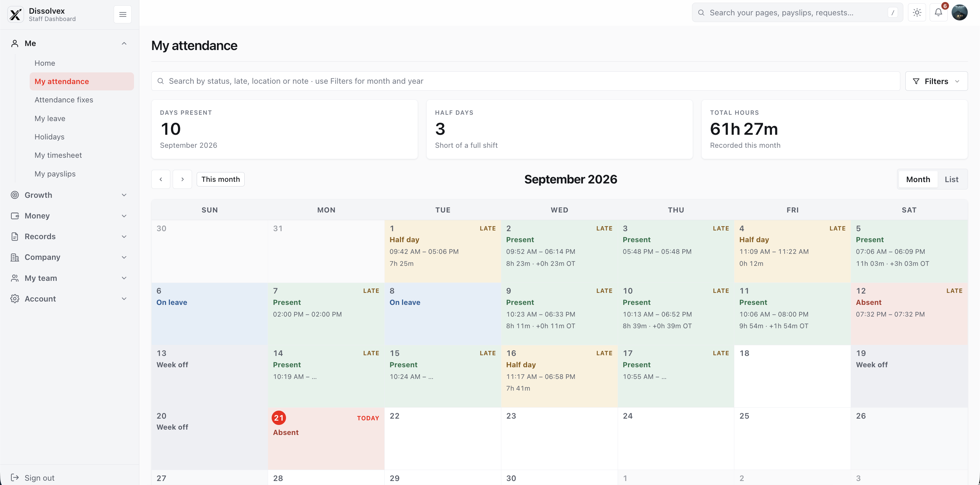Screen dimensions: 980x485
Task: Click the Growth target icon
Action: 15,195
